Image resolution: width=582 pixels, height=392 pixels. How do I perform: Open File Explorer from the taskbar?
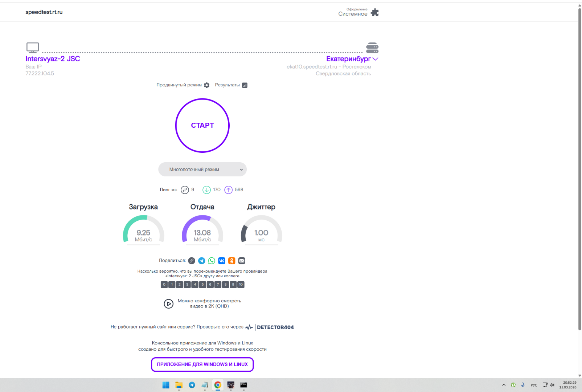point(179,385)
